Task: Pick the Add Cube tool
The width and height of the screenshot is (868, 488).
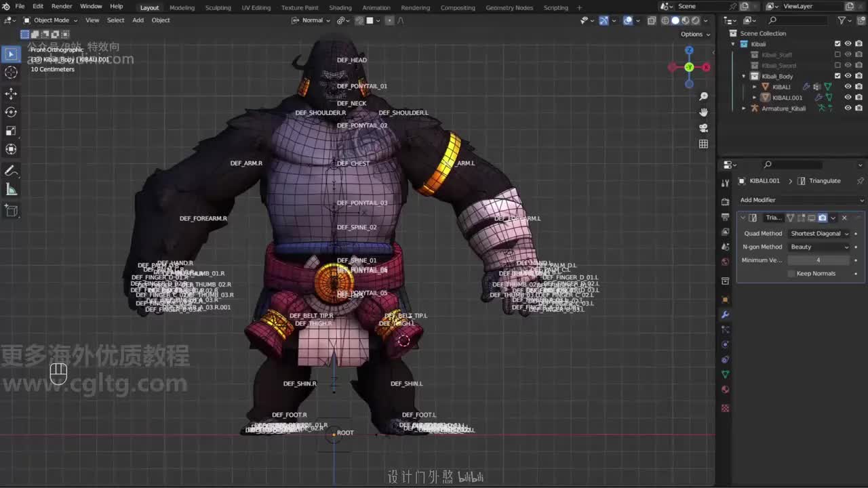Action: (x=11, y=211)
